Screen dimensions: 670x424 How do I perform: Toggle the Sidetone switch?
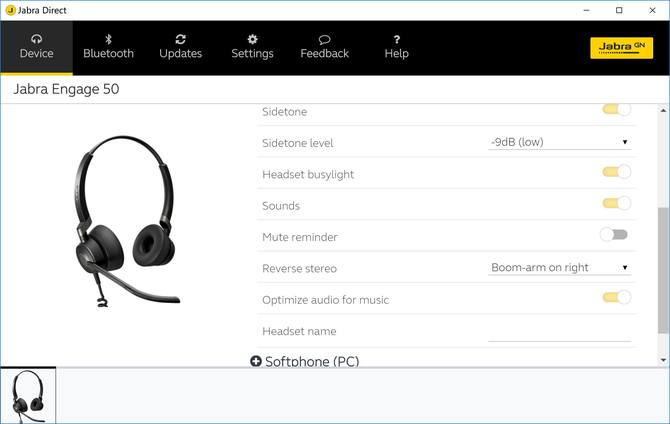pyautogui.click(x=617, y=109)
